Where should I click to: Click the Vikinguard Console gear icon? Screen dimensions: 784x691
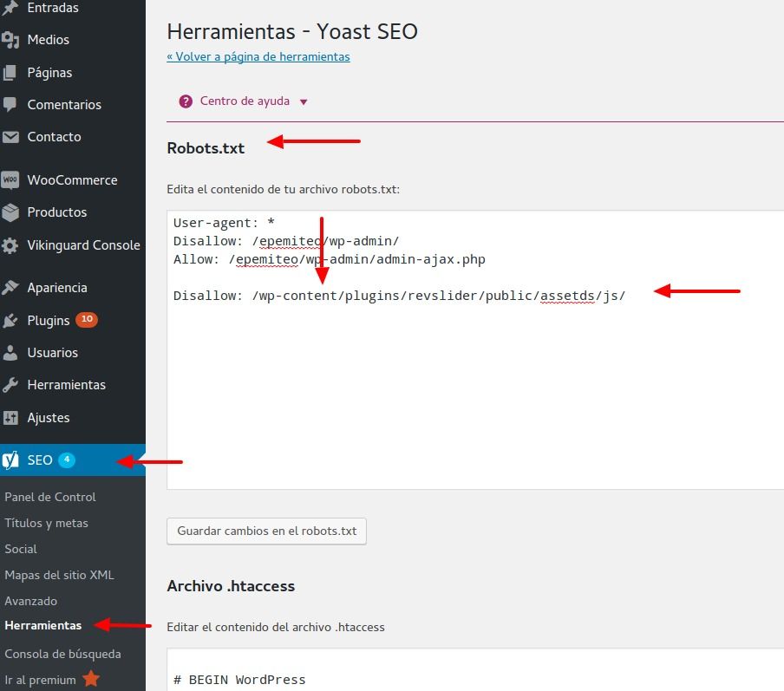[10, 245]
